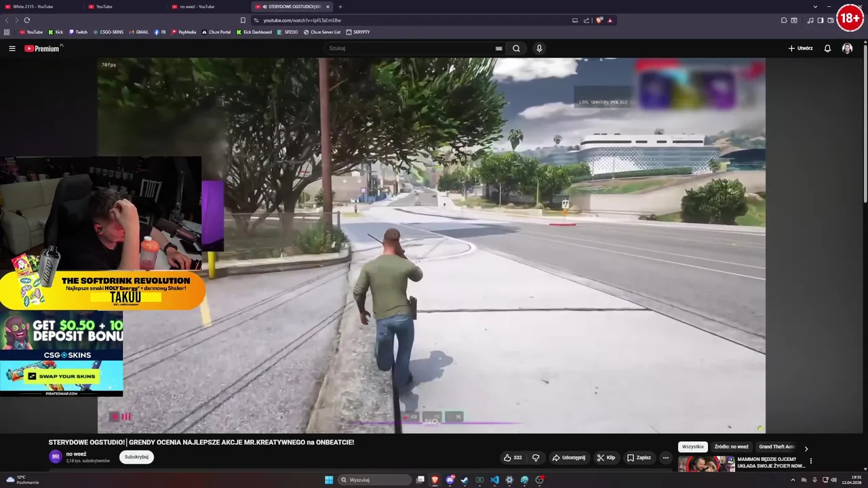Screen dimensions: 868x488
Task: Dislike the video
Action: 536,457
